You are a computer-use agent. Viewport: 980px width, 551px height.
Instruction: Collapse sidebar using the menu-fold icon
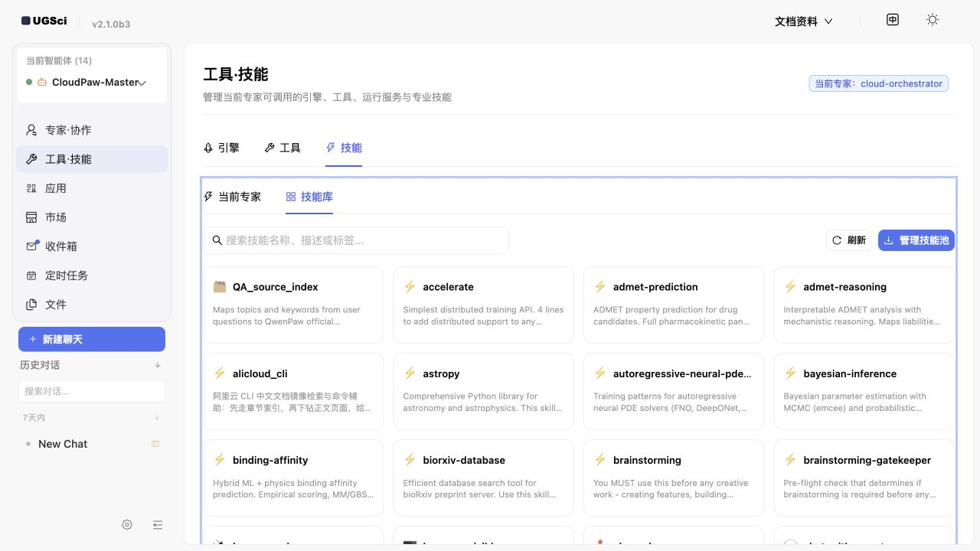(x=158, y=525)
